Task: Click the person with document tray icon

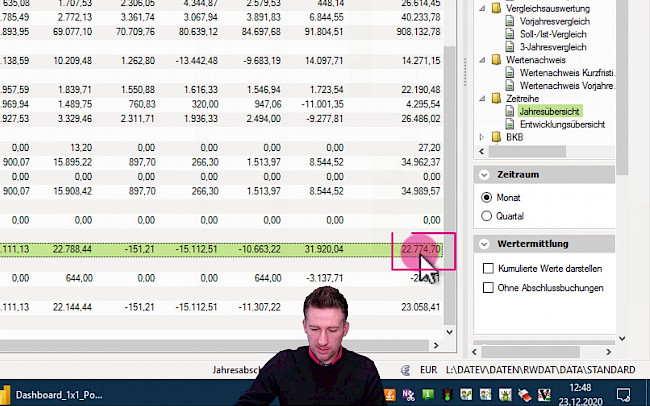Action: (485, 394)
